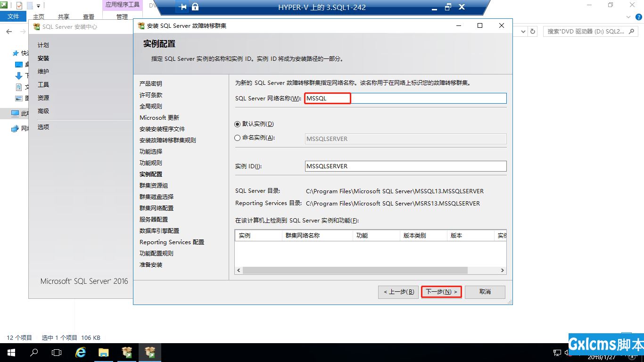Select the Desktop icon in Explorer navigation pane
644x362 pixels.
[19, 65]
